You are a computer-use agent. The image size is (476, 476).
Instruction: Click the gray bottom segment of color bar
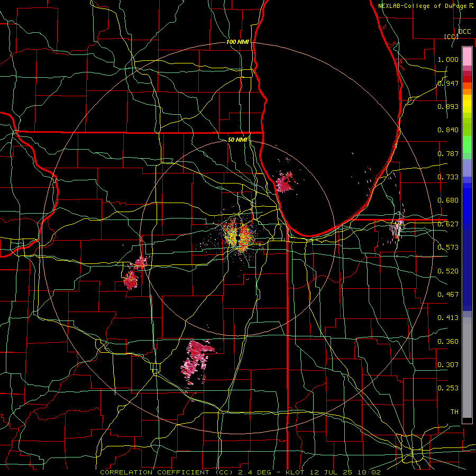click(467, 368)
